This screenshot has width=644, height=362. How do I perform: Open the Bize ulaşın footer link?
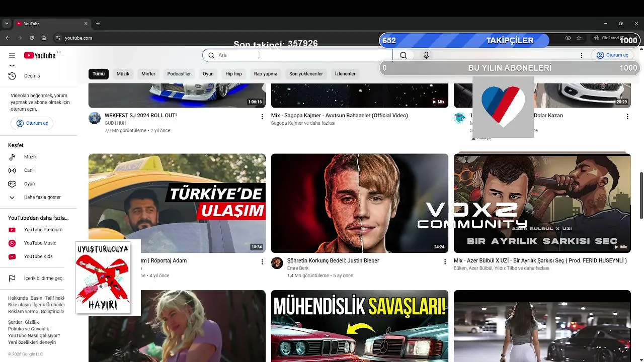(20, 305)
